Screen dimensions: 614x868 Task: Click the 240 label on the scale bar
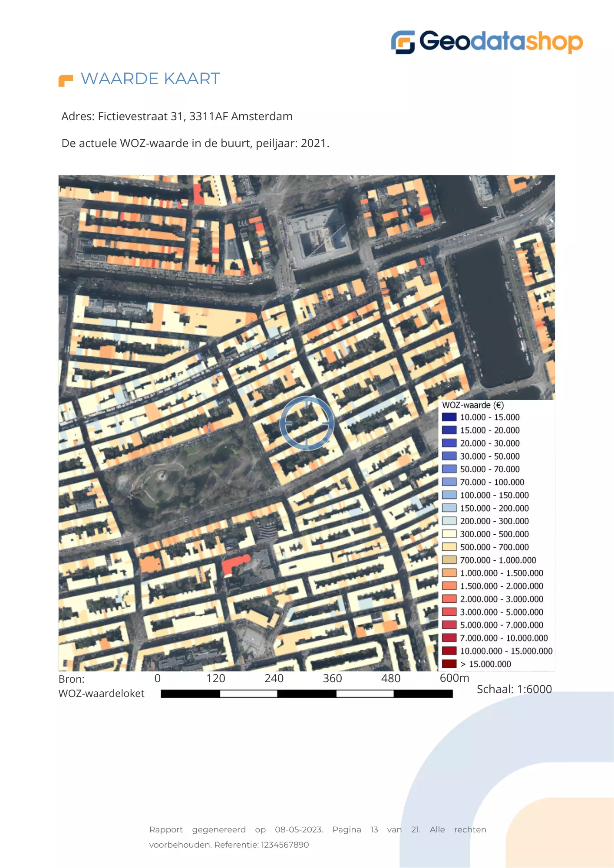pos(274,678)
